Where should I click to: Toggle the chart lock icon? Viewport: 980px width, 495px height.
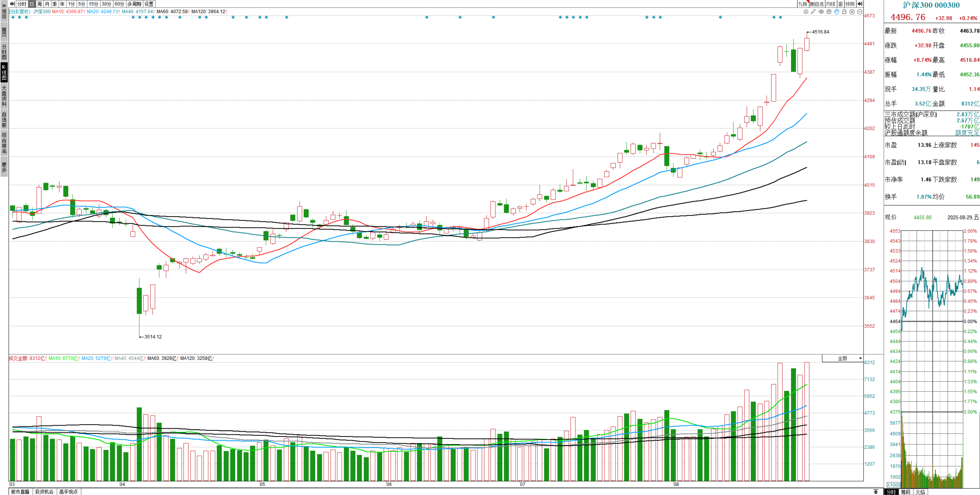pos(844,12)
